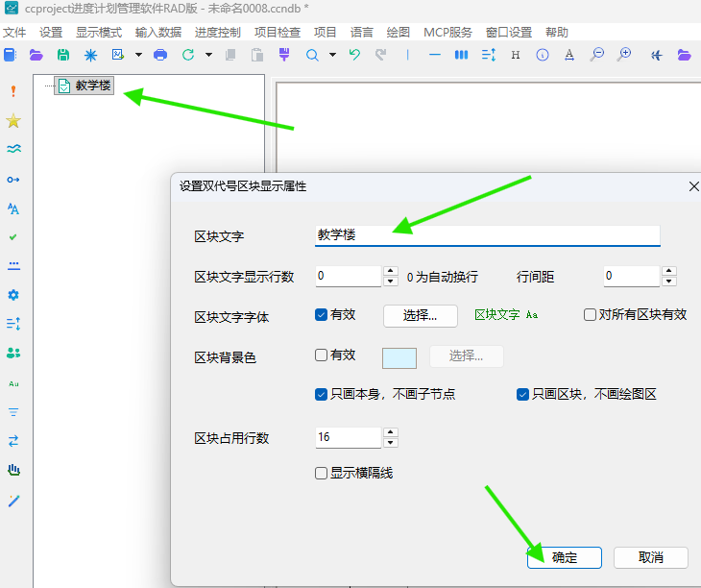Screen dimensions: 701x588
Task: Save the project with green floppy icon
Action: [x=63, y=55]
